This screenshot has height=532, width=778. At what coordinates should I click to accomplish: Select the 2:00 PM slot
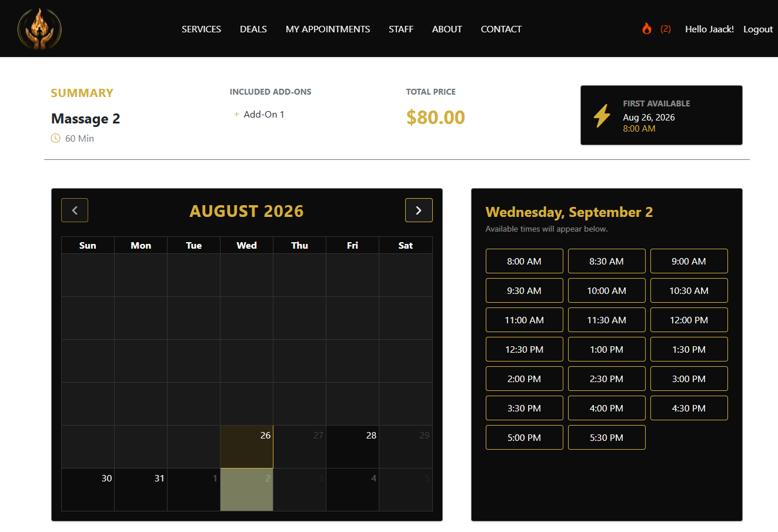tap(525, 379)
